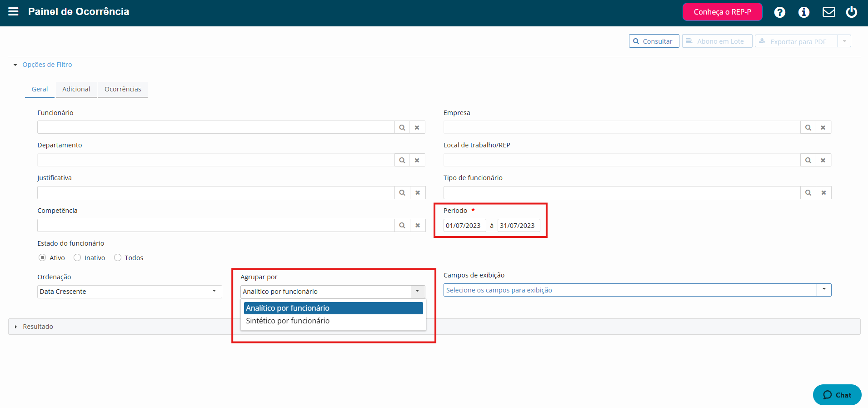Open the messages envelope icon
Image resolution: width=868 pixels, height=408 pixels.
829,12
